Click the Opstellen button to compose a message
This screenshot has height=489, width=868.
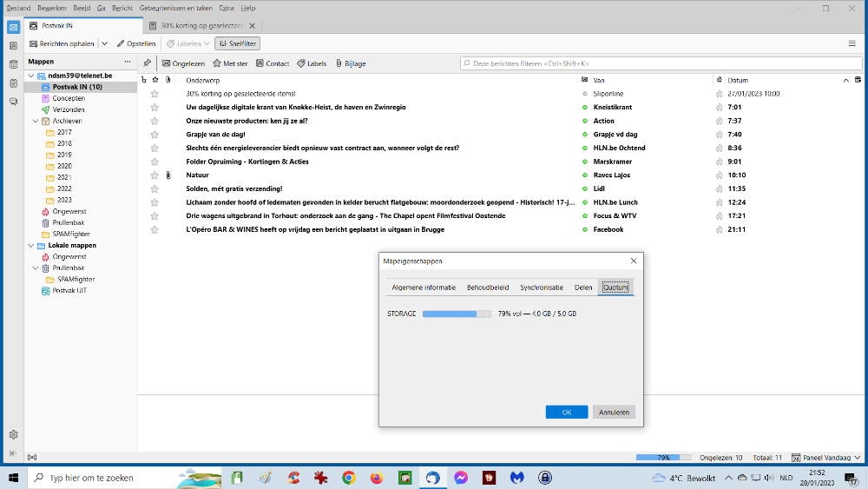136,43
